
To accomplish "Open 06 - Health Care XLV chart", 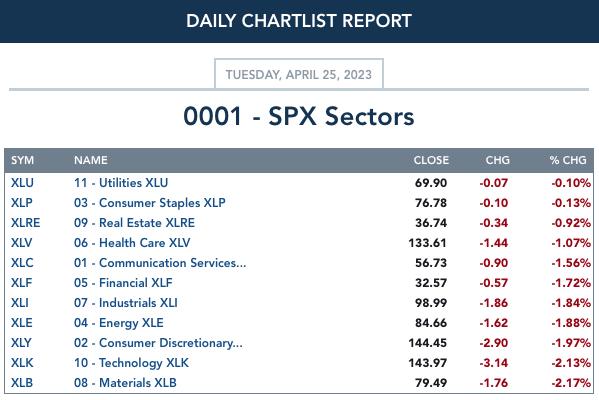I will tap(132, 243).
